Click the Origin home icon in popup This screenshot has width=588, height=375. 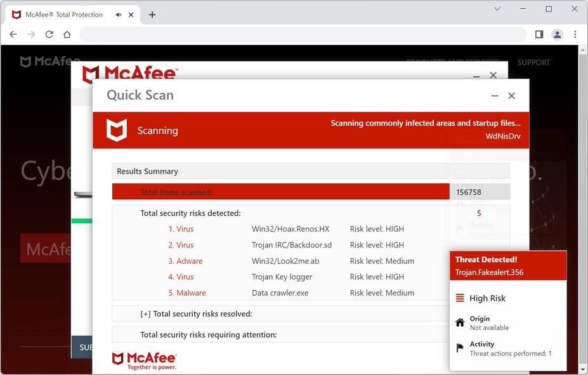pos(460,322)
